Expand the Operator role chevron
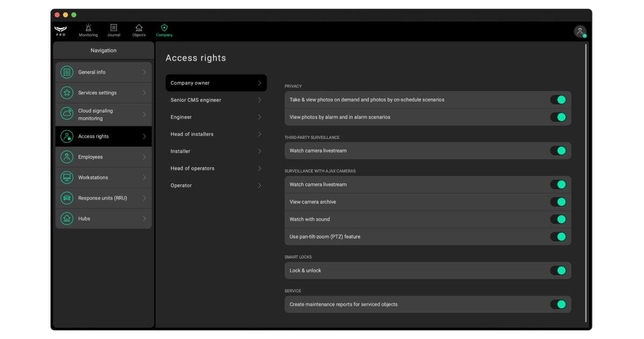The height and width of the screenshot is (339, 644). click(x=259, y=186)
